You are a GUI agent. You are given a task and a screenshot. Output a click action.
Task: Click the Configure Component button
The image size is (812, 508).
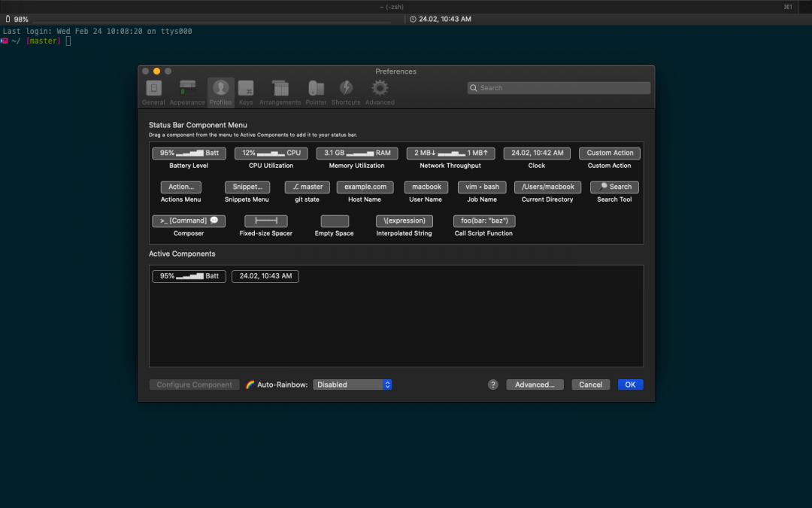[x=194, y=385]
